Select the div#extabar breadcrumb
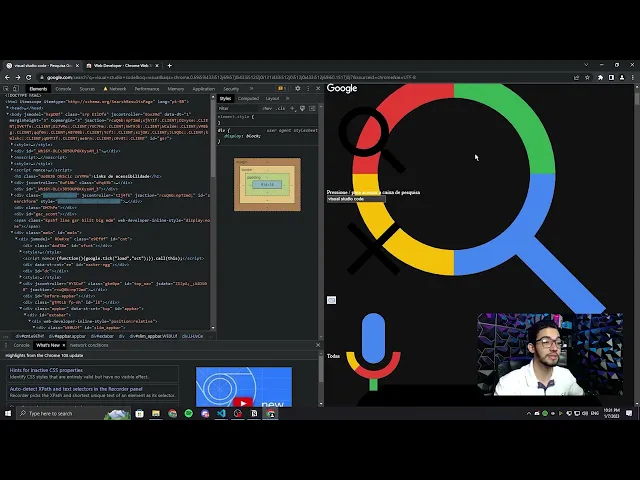640x480 pixels. tap(102, 336)
